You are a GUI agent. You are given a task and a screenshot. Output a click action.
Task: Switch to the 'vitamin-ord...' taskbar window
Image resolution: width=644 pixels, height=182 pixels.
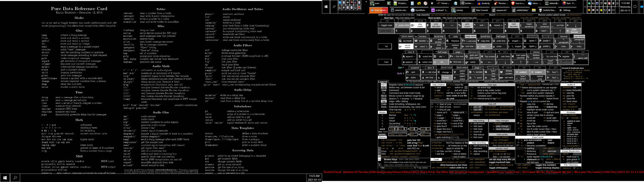(399, 10)
